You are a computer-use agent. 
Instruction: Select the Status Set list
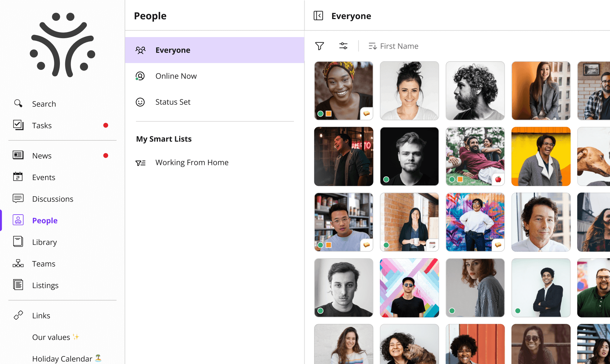173,102
